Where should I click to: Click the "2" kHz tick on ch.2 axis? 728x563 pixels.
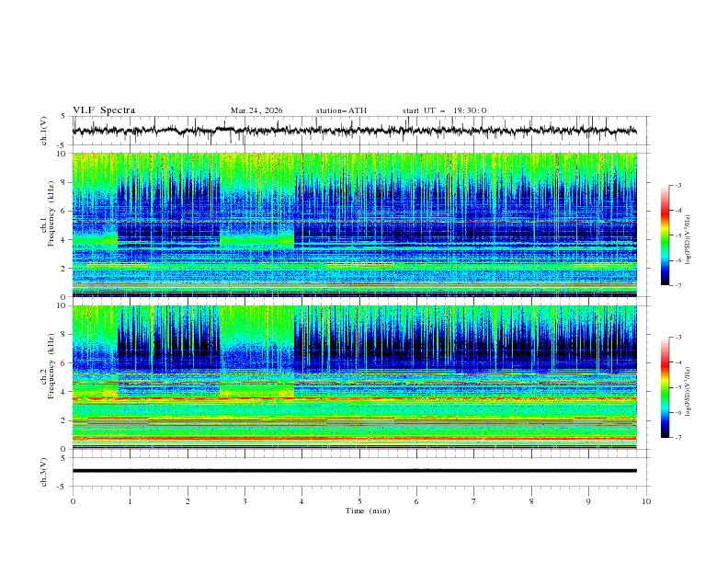point(64,420)
